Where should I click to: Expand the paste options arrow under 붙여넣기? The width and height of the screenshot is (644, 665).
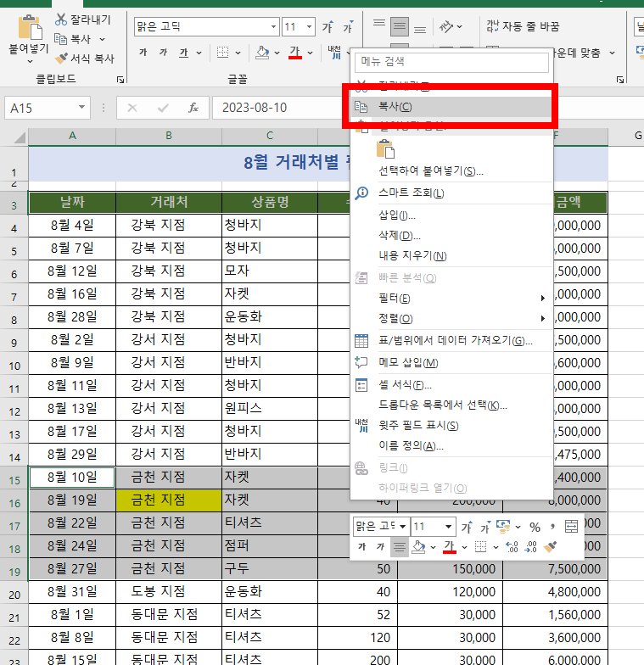pyautogui.click(x=30, y=61)
